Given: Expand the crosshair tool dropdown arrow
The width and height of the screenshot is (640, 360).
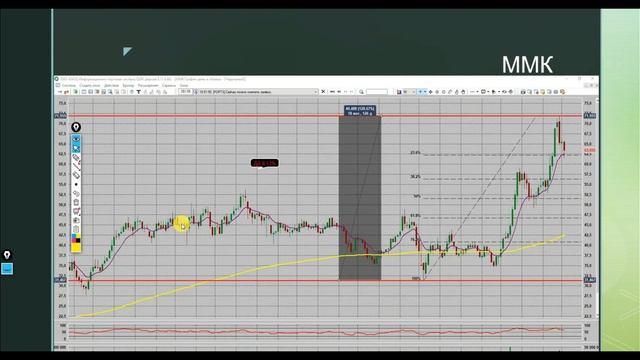Looking at the screenshot, I should tap(425, 92).
